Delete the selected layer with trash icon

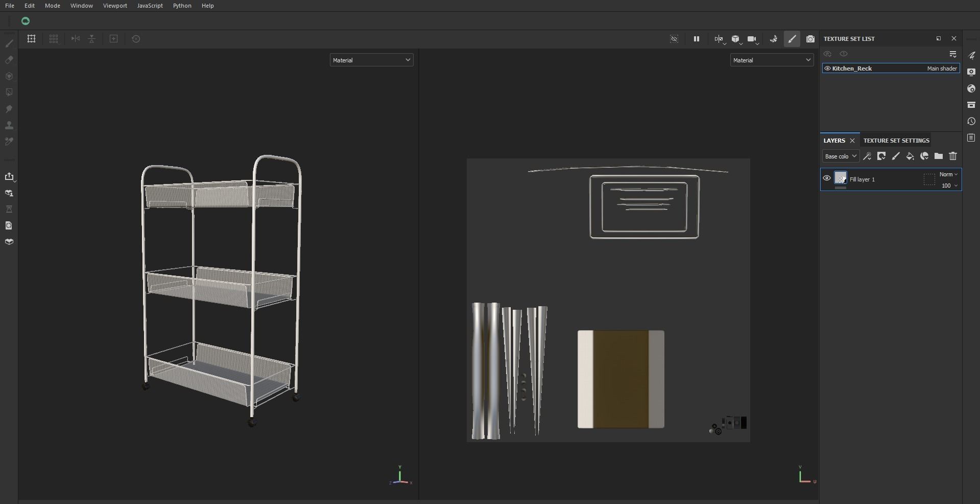(x=953, y=156)
